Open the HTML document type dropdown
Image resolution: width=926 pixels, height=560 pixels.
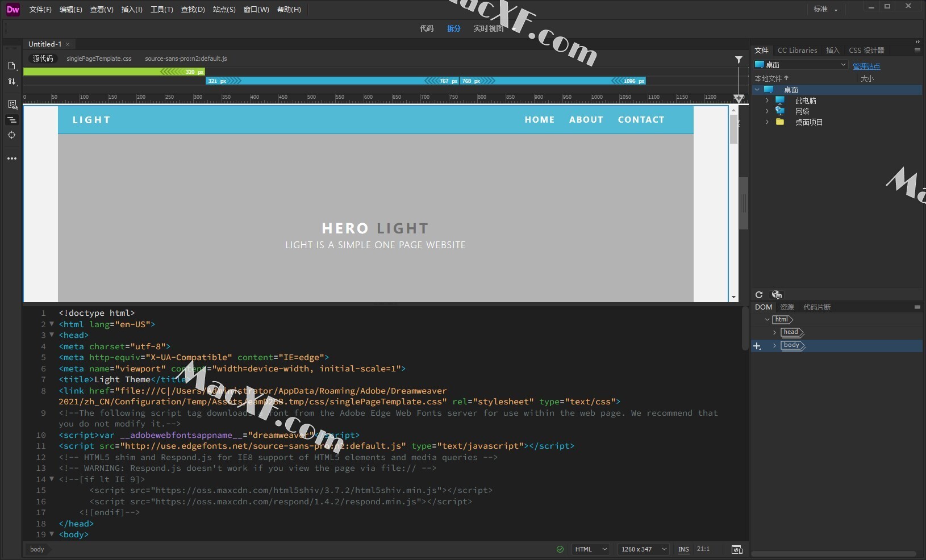[x=591, y=549]
